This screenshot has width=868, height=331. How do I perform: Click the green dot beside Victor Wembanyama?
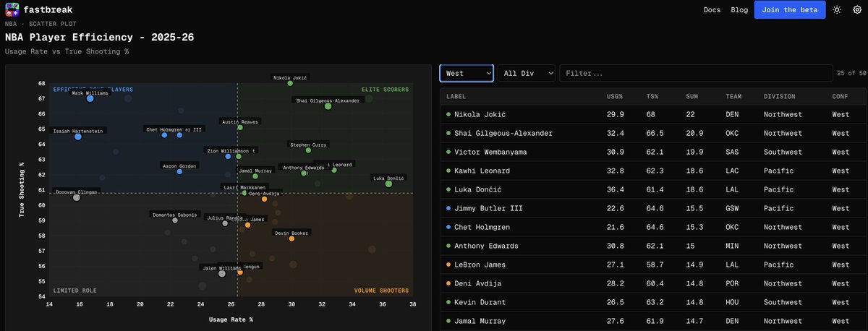(x=448, y=152)
